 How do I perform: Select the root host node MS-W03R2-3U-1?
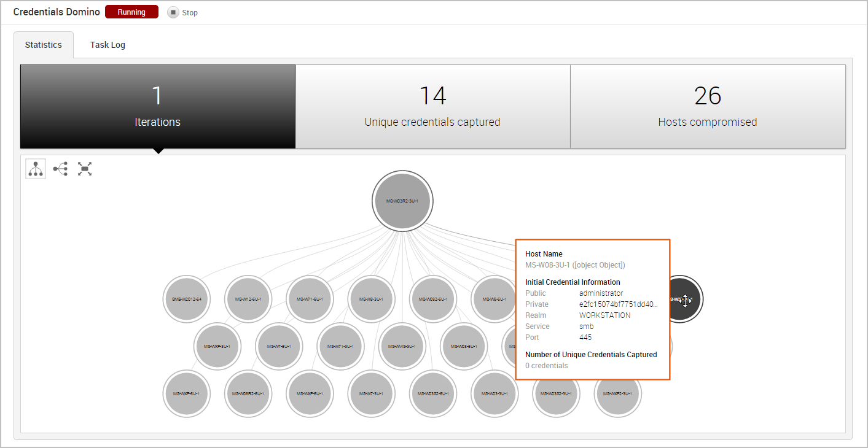click(402, 201)
